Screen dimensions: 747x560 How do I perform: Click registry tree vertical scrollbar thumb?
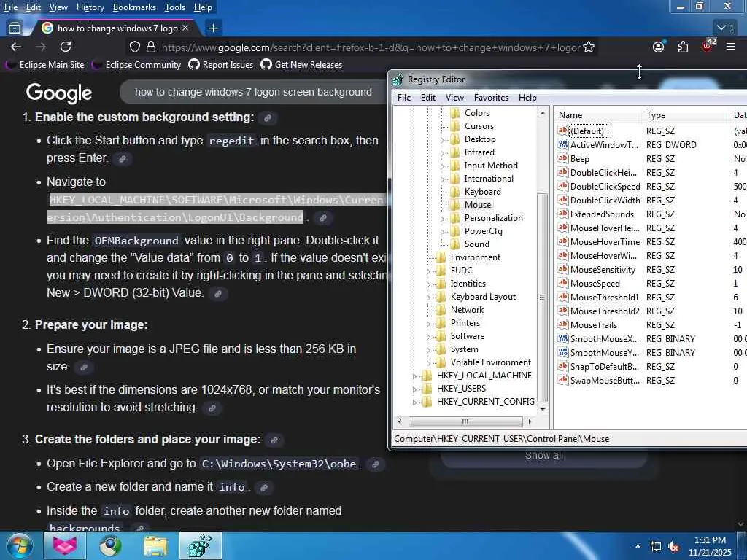542,297
